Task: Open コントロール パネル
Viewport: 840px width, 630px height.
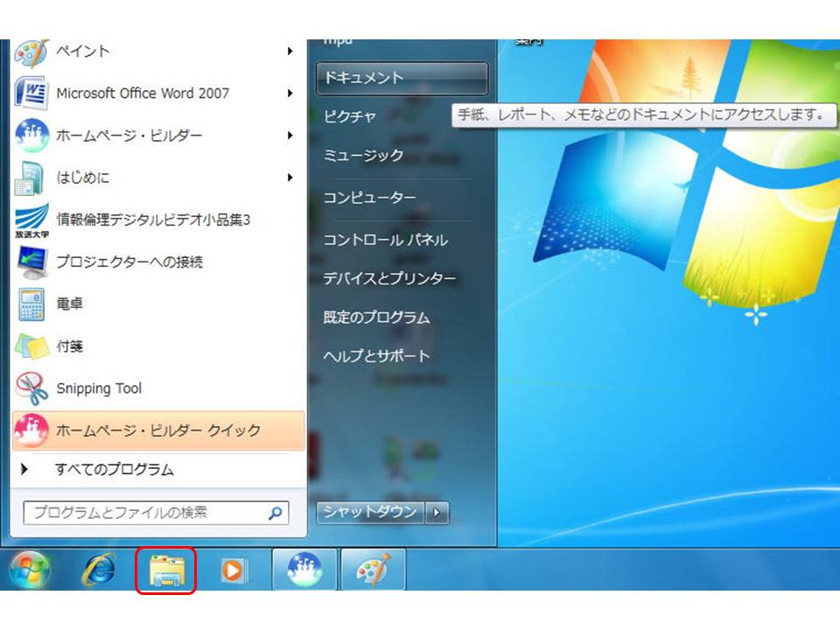Action: tap(386, 240)
